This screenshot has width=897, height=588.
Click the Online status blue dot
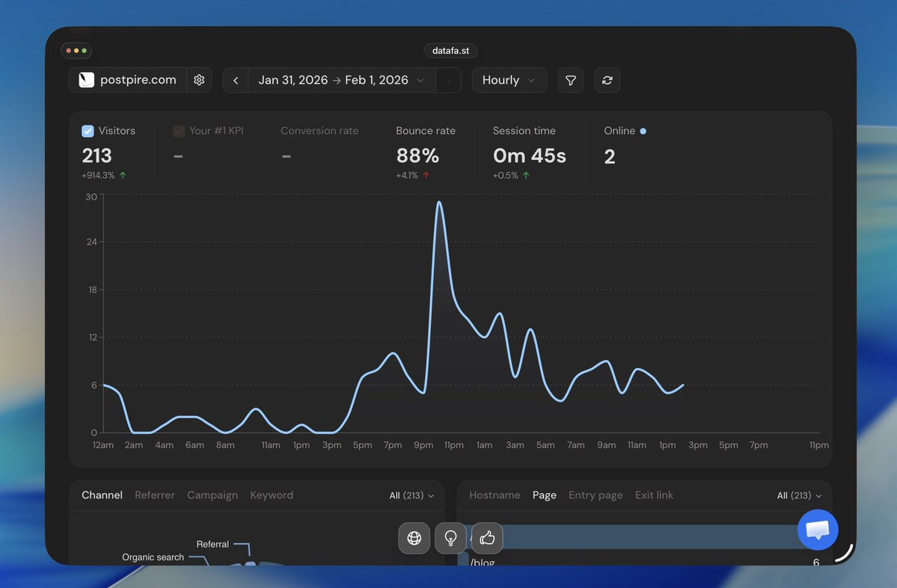pyautogui.click(x=643, y=131)
